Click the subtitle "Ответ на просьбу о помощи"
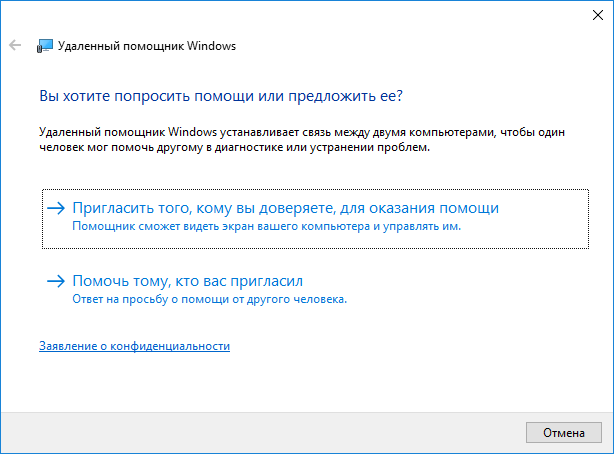 (x=209, y=299)
